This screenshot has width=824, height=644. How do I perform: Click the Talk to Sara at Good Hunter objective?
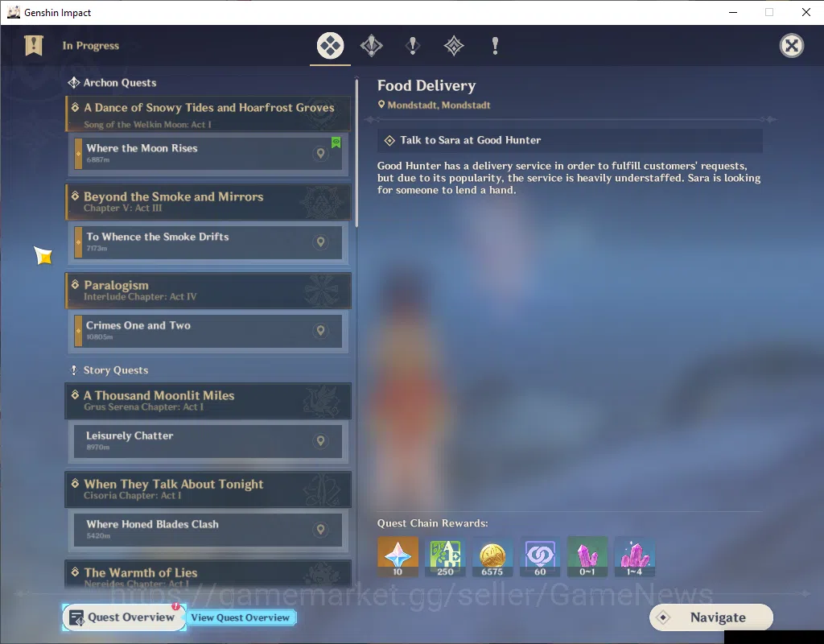pos(570,140)
